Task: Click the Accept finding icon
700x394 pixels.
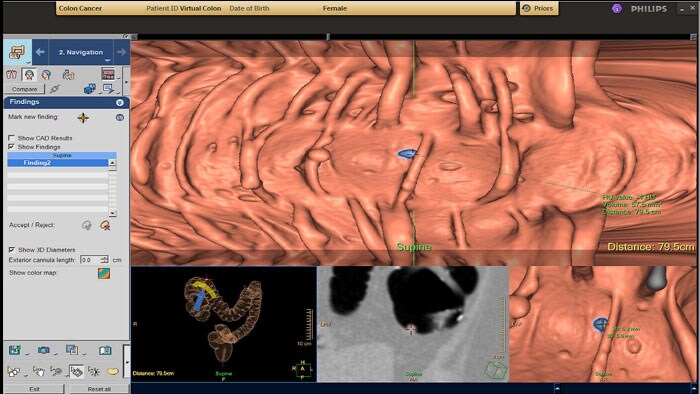Action: point(87,225)
